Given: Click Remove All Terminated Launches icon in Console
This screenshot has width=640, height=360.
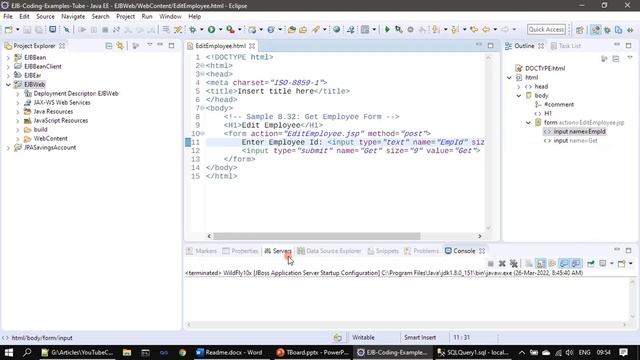Looking at the screenshot, I should (514, 264).
